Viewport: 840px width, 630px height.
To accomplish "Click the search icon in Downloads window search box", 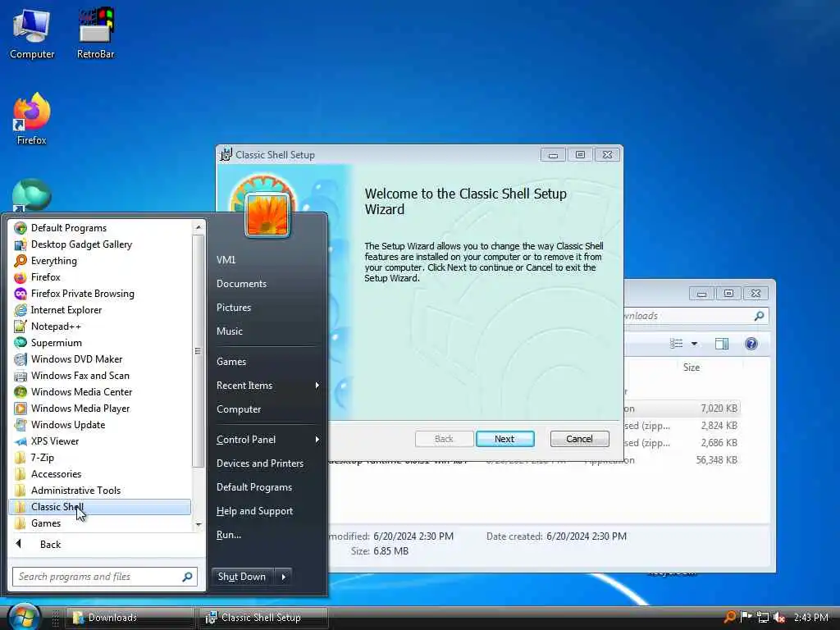I will [759, 316].
